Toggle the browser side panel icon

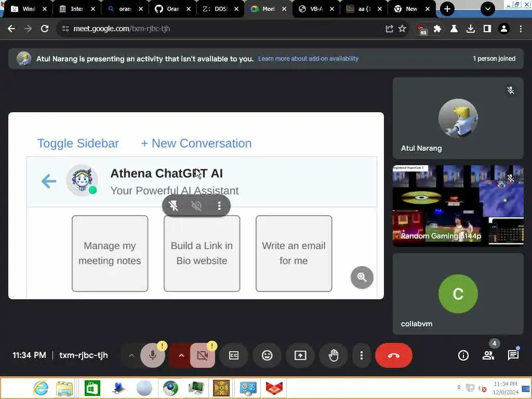(x=487, y=29)
